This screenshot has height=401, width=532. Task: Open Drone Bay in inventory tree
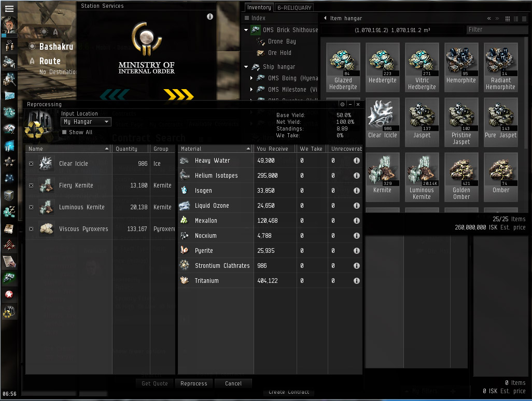tap(282, 41)
